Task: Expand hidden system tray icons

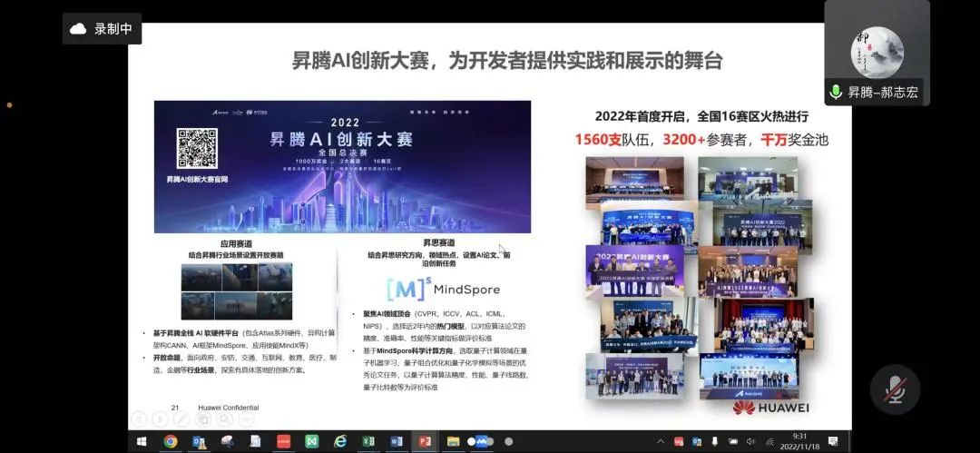Action: 660,442
